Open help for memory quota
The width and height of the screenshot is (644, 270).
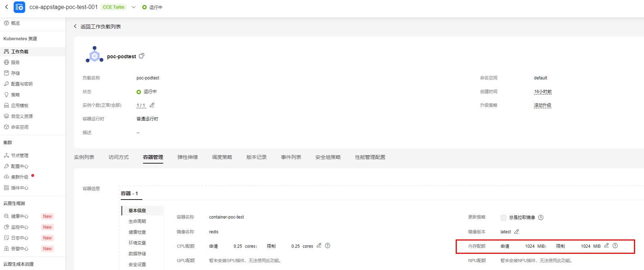click(615, 246)
